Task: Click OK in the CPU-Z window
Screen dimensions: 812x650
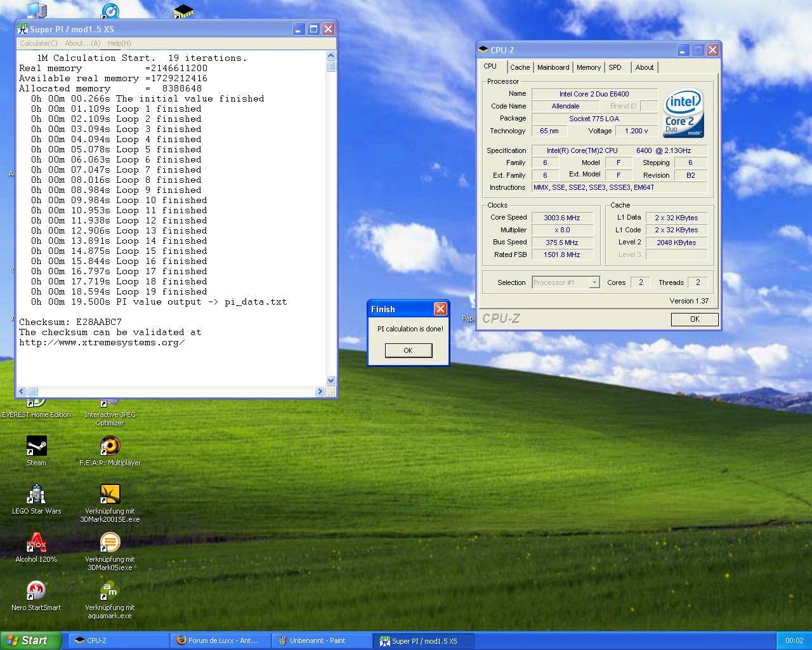Action: [695, 319]
